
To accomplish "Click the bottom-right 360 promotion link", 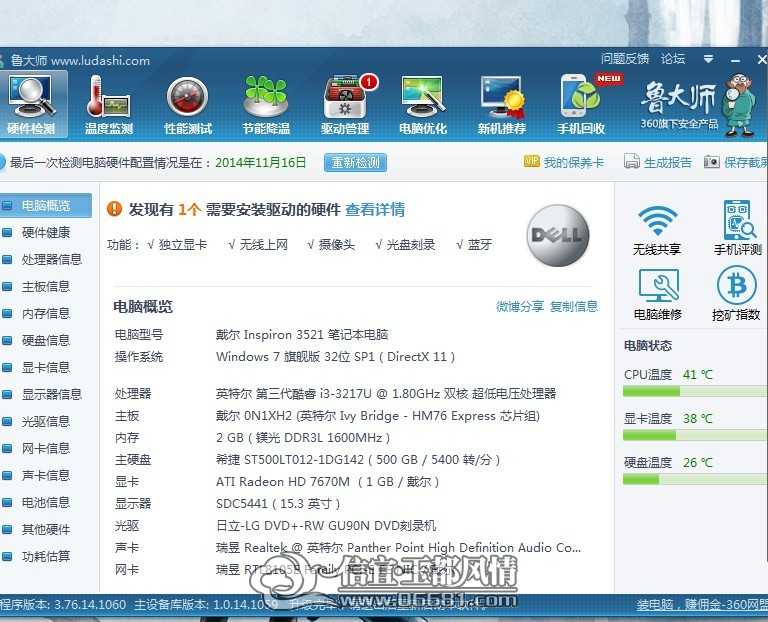I will point(701,605).
